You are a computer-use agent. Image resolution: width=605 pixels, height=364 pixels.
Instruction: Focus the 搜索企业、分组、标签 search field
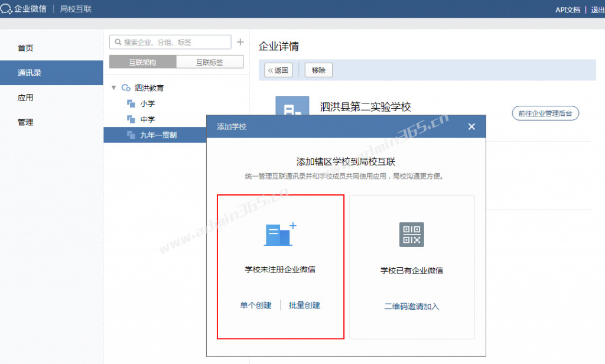click(x=170, y=42)
